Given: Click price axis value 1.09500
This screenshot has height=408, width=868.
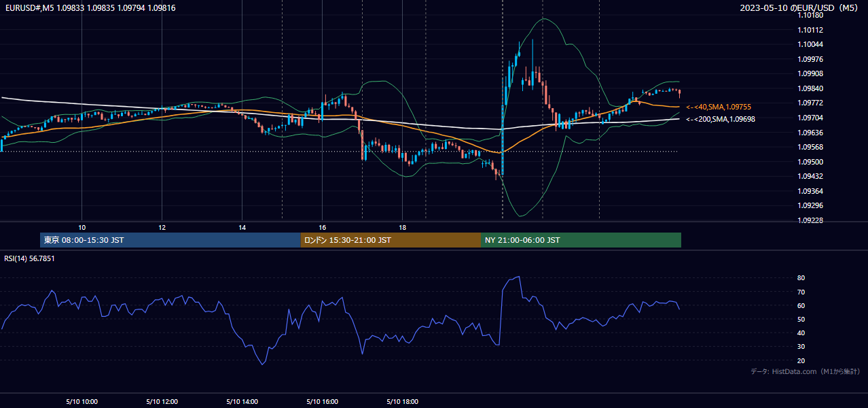Looking at the screenshot, I should [811, 162].
